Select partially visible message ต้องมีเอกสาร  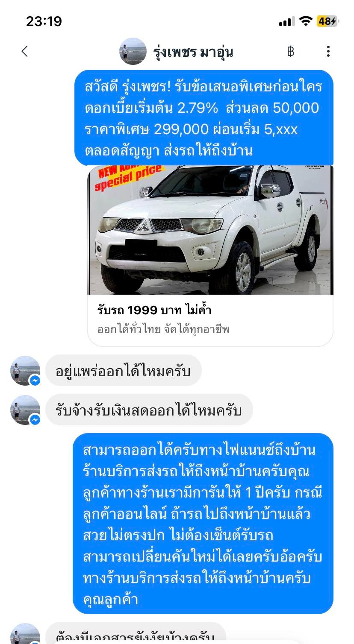pyautogui.click(x=136, y=633)
